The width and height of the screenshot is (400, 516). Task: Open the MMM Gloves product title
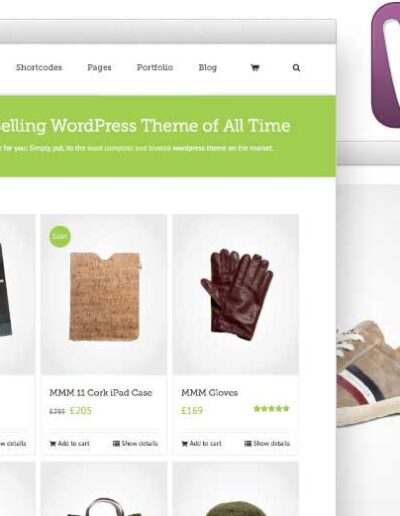(209, 393)
